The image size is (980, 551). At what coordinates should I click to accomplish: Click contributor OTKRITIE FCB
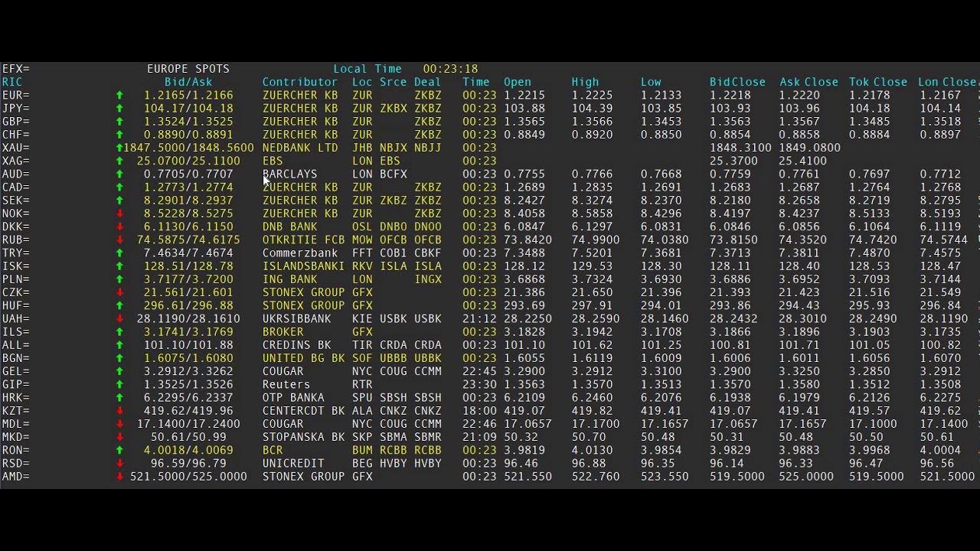pos(304,240)
